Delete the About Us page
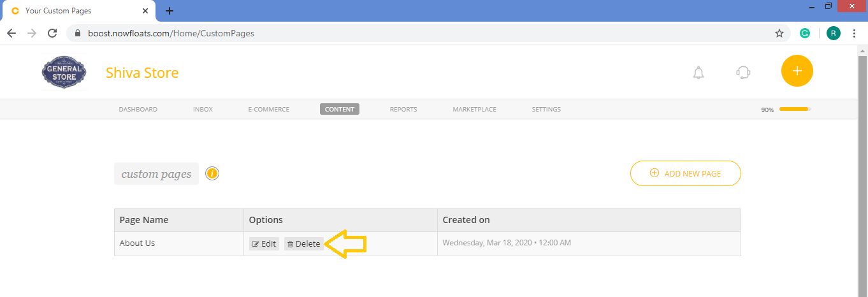Image resolution: width=868 pixels, height=297 pixels. point(303,244)
